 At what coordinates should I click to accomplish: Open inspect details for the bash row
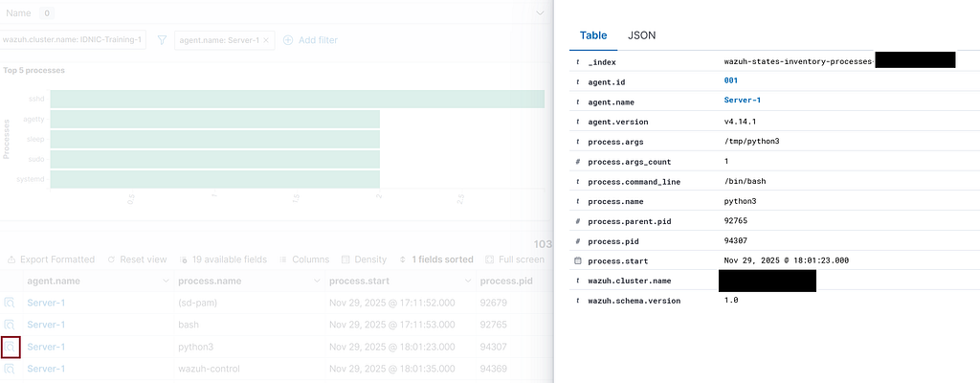pyautogui.click(x=10, y=325)
